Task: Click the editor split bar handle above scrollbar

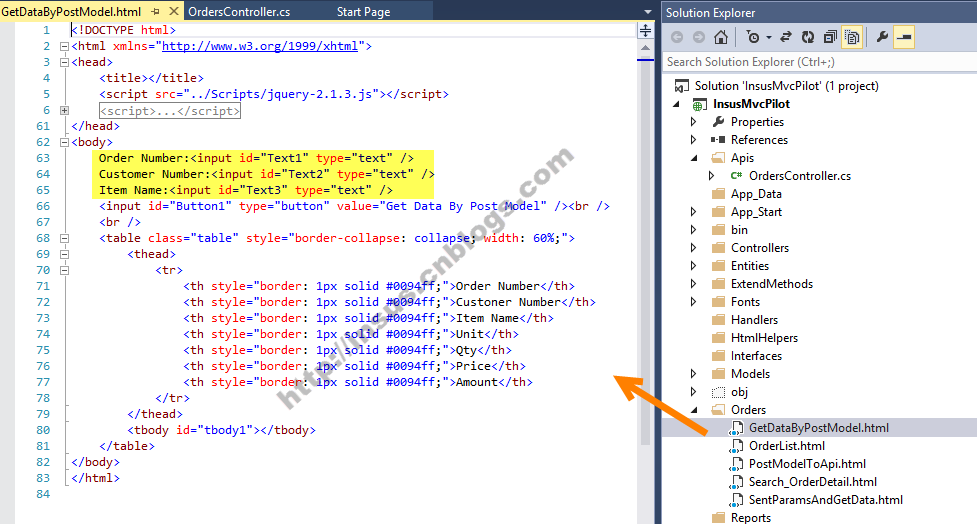Action: pos(646,30)
